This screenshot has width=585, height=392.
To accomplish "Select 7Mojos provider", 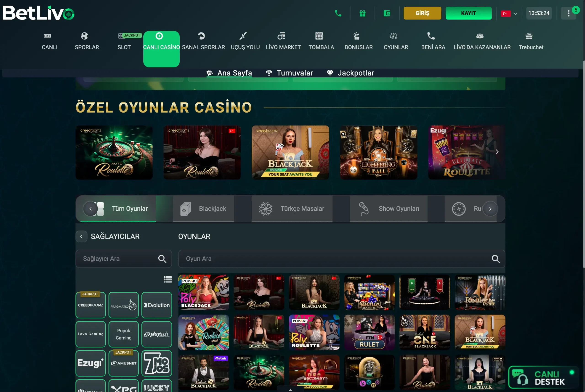I will [157, 363].
